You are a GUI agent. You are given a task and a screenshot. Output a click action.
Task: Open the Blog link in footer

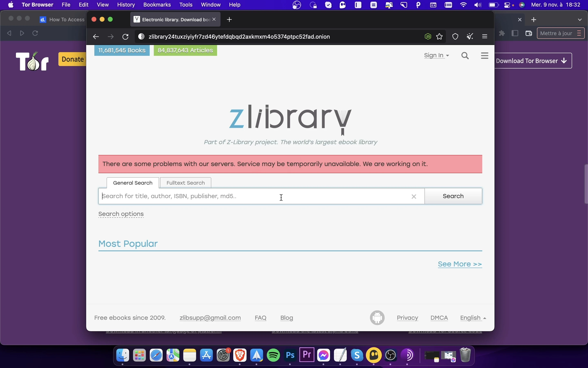point(287,318)
